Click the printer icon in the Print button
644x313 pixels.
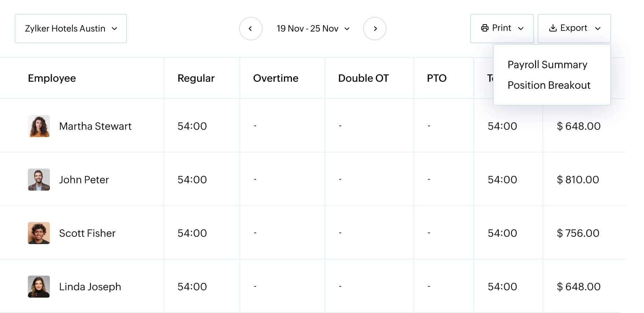485,28
